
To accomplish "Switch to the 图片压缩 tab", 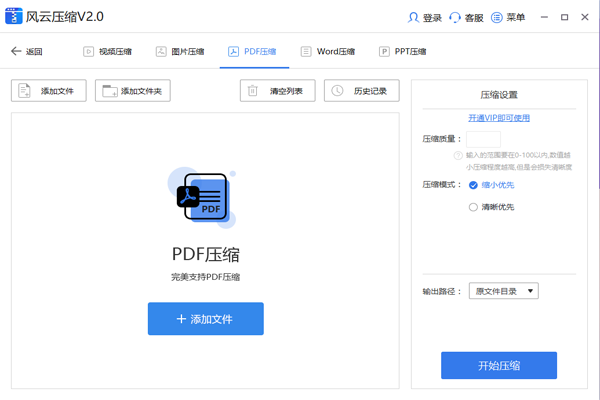I will pyautogui.click(x=181, y=51).
